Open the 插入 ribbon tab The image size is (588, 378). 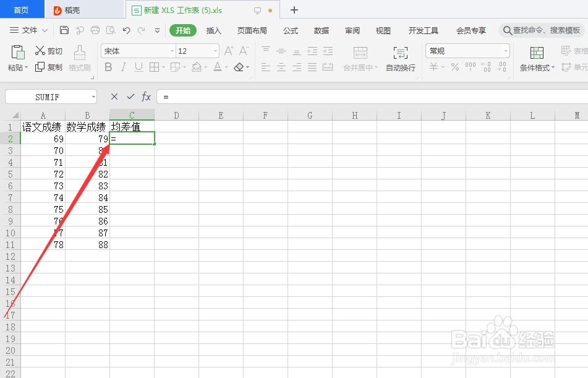214,30
